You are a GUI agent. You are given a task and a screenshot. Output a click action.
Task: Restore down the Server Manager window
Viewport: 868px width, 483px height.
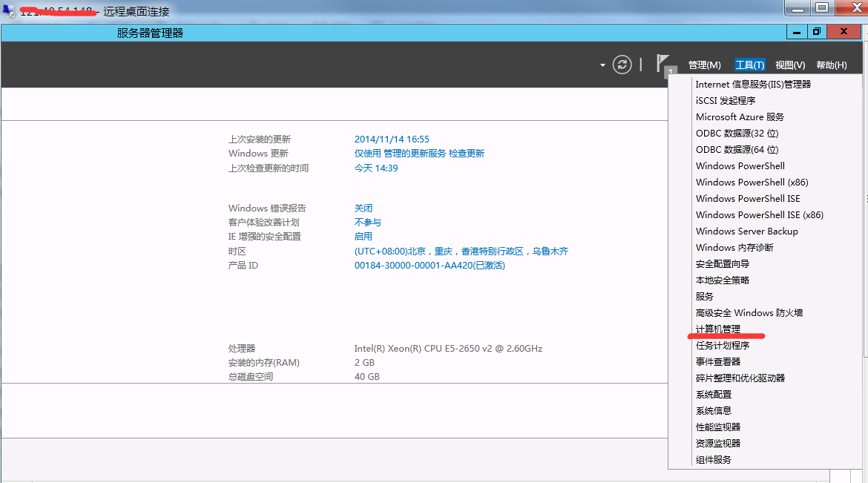tap(816, 32)
